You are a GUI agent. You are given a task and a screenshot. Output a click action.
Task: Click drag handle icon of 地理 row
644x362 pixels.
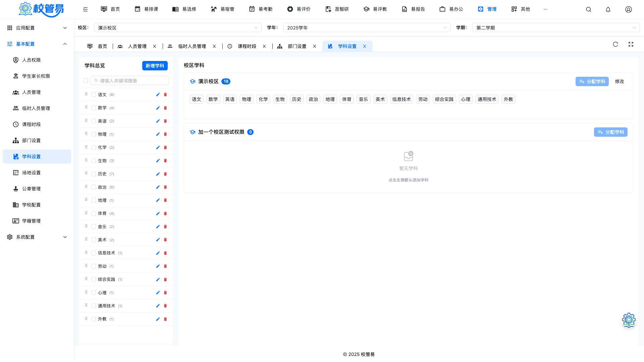coord(86,200)
